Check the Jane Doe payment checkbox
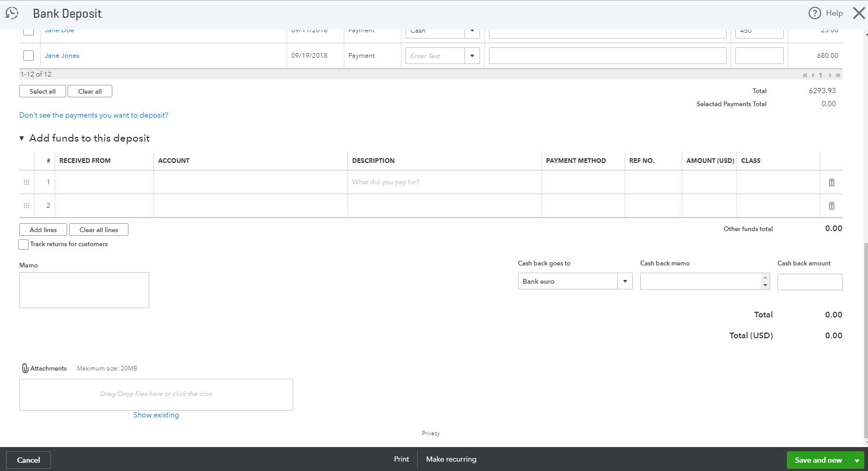The image size is (868, 471). point(29,30)
